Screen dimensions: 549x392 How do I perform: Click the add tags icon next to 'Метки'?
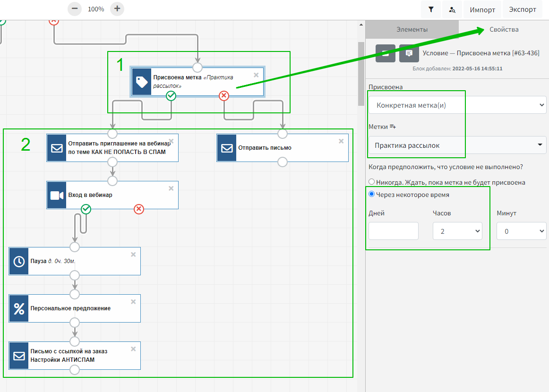tap(393, 127)
